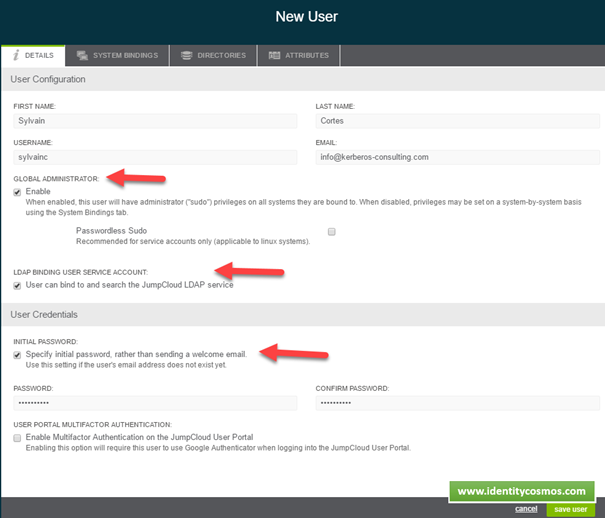Click the Initial Password label
This screenshot has width=605, height=518.
pos(46,342)
